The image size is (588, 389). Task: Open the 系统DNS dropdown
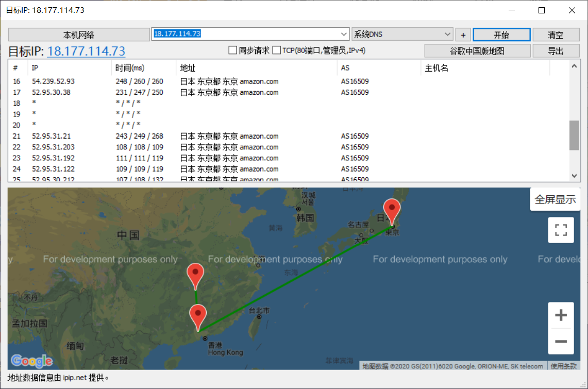[447, 35]
